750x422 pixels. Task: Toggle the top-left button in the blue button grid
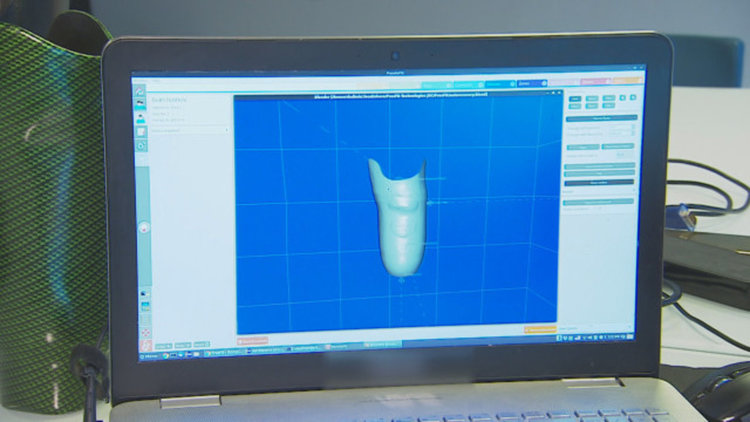point(574,99)
